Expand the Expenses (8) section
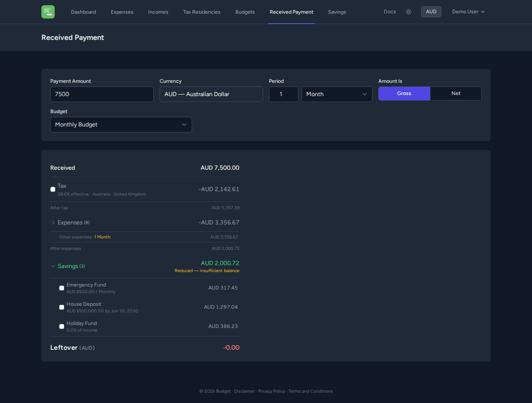Screen dimensions: 532x403 [x=70, y=223]
